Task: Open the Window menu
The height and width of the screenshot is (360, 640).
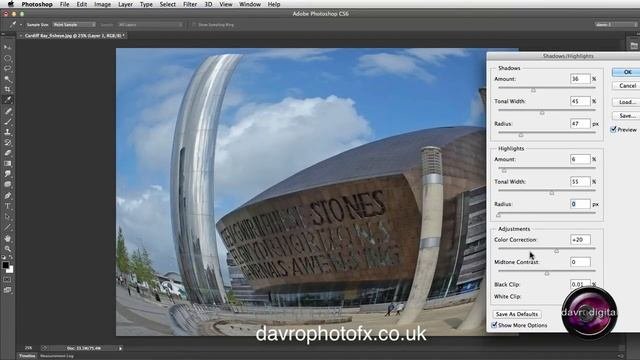Action: tap(250, 4)
